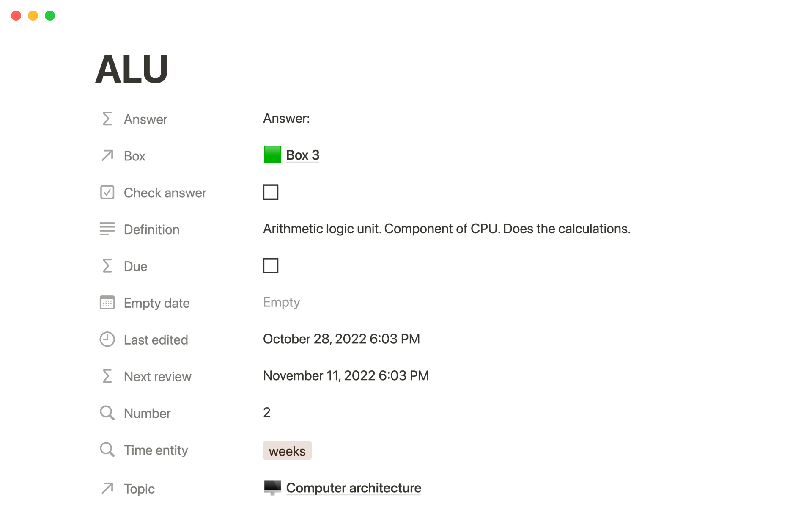Screen dimensions: 812x508
Task: Click the Topic property label
Action: [x=139, y=489]
